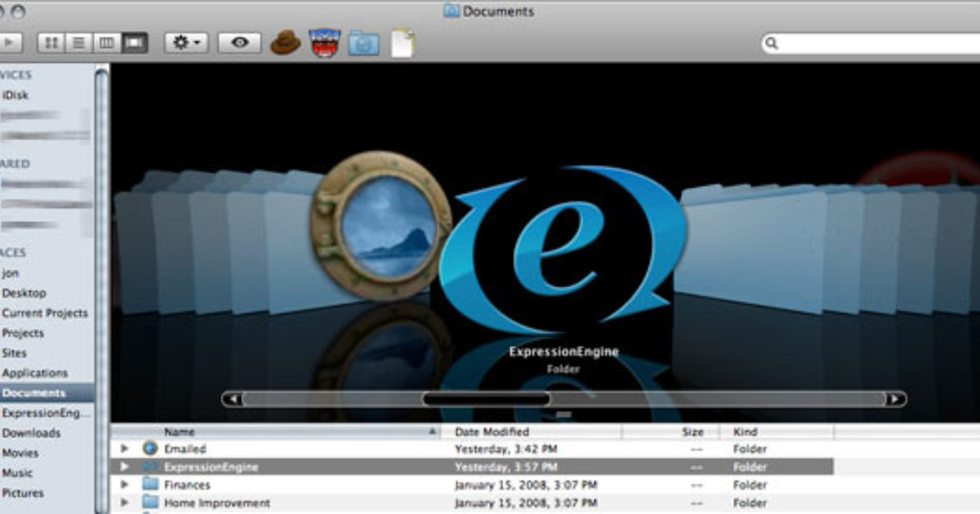Click 'Yesterday, 3:42 PM' date cell
Screen dimensions: 980x514
[506, 449]
